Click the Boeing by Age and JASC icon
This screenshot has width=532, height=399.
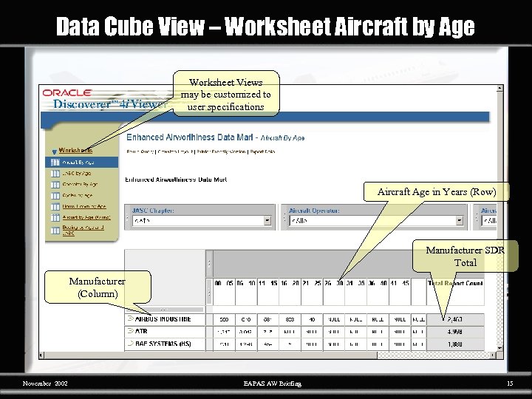click(x=55, y=231)
